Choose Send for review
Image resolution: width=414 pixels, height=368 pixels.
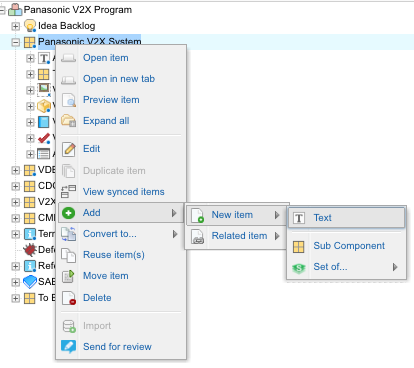point(121,347)
